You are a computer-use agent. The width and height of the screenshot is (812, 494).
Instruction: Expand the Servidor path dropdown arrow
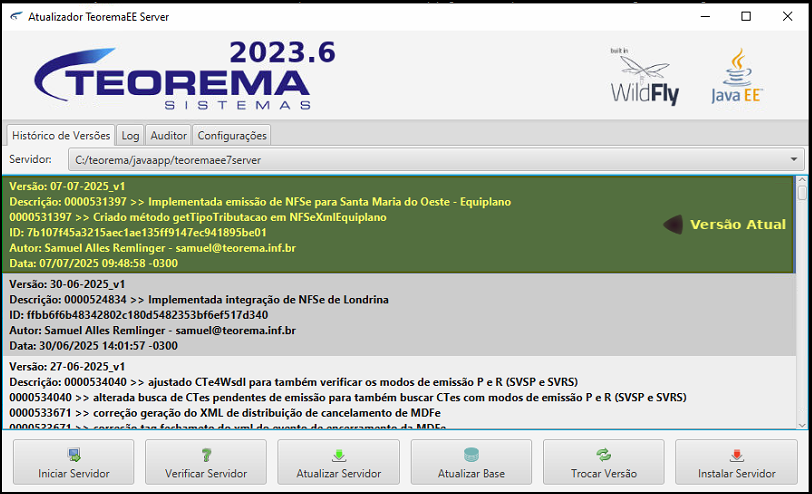793,159
